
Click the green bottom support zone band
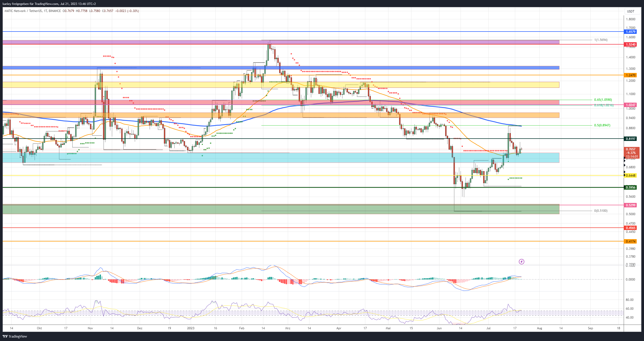tap(281, 209)
